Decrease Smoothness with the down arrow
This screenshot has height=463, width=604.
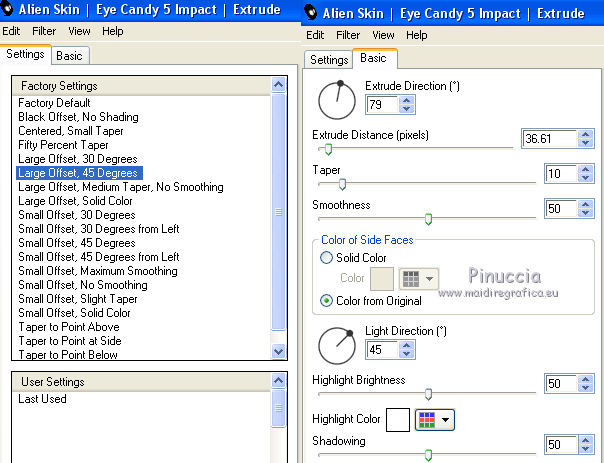(586, 213)
